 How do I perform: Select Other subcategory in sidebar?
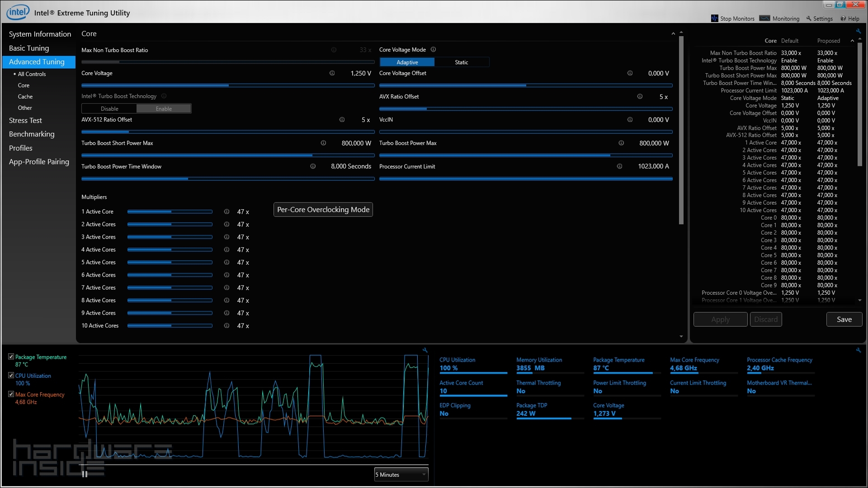pyautogui.click(x=25, y=108)
